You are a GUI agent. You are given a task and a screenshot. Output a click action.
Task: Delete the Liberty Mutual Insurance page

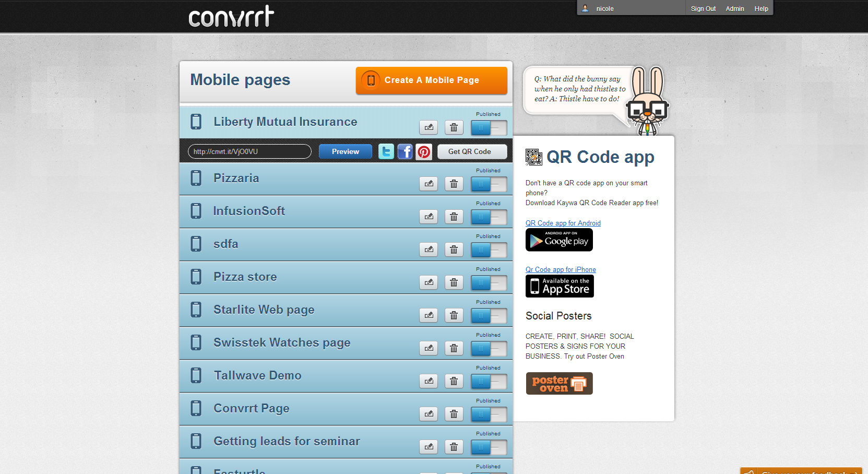pyautogui.click(x=454, y=127)
